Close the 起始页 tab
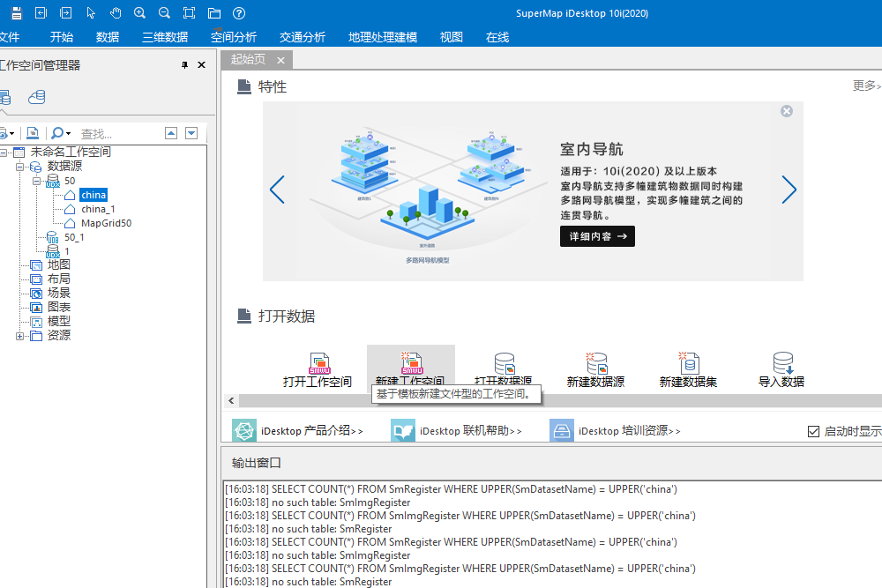This screenshot has width=882, height=588. point(280,60)
